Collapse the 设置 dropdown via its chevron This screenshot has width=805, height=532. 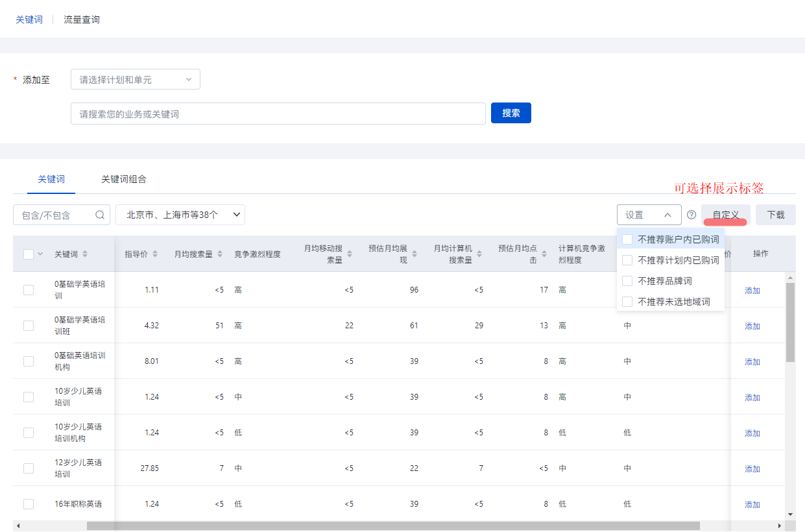(x=668, y=215)
